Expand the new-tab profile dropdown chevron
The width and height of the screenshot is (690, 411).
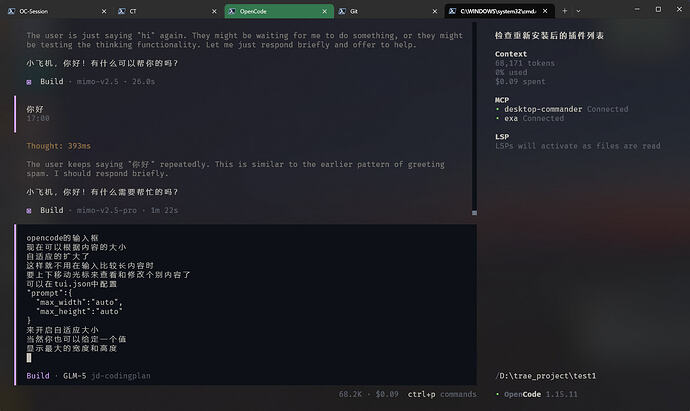click(x=578, y=11)
